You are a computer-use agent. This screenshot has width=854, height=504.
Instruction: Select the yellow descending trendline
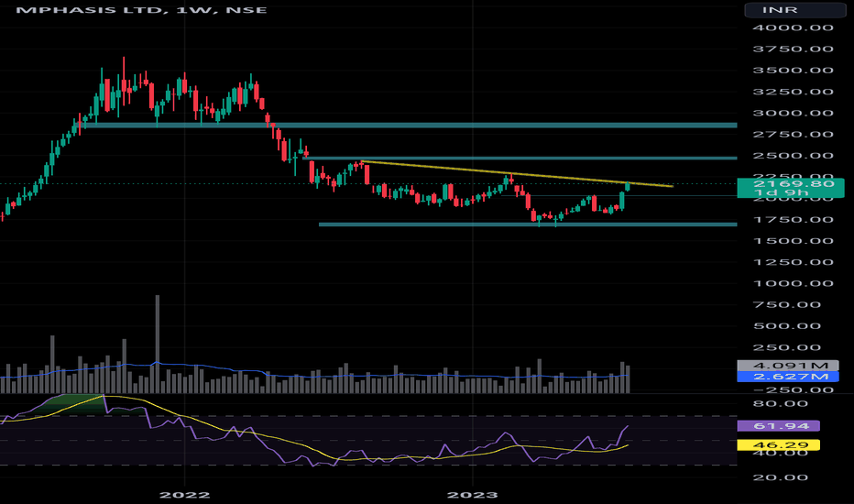(x=518, y=174)
